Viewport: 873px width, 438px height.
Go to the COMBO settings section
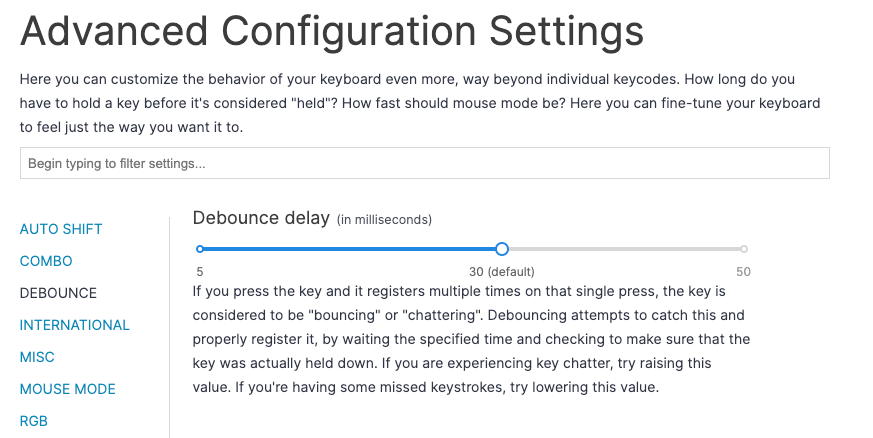click(x=46, y=261)
